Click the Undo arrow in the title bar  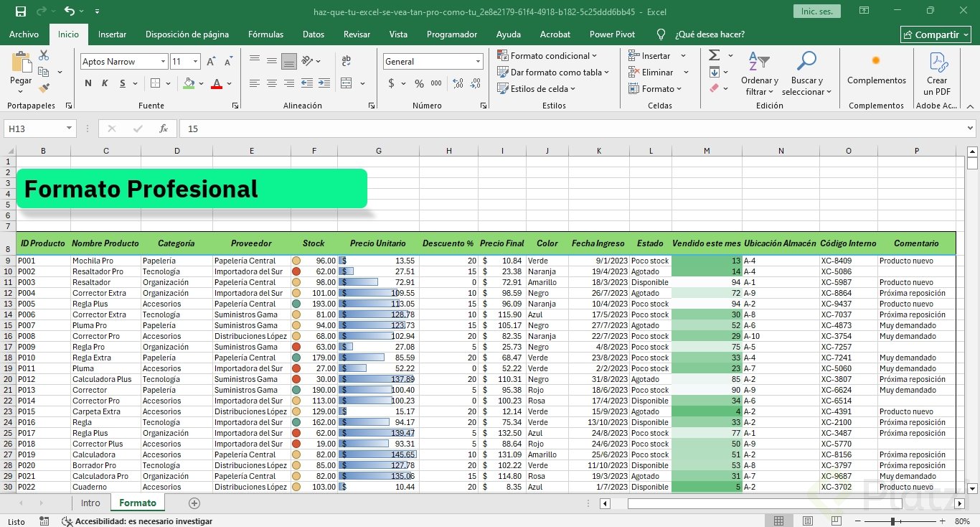[x=69, y=11]
